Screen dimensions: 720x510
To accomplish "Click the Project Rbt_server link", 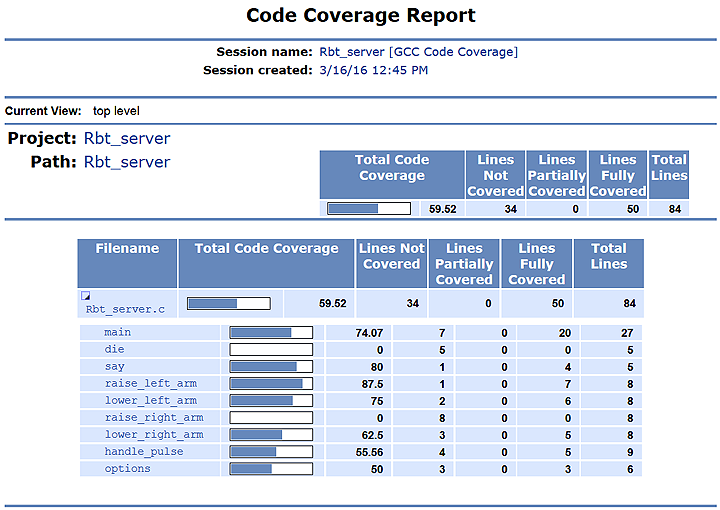I will tap(126, 139).
